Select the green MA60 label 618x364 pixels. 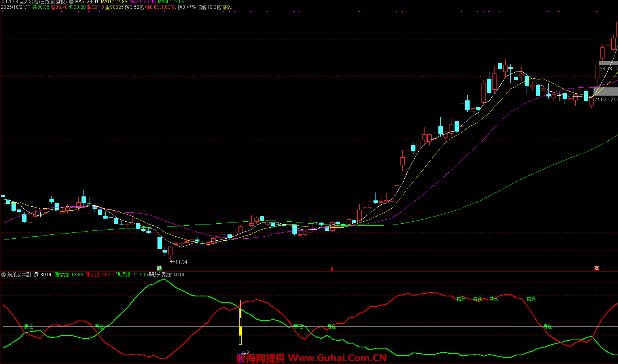(x=171, y=2)
